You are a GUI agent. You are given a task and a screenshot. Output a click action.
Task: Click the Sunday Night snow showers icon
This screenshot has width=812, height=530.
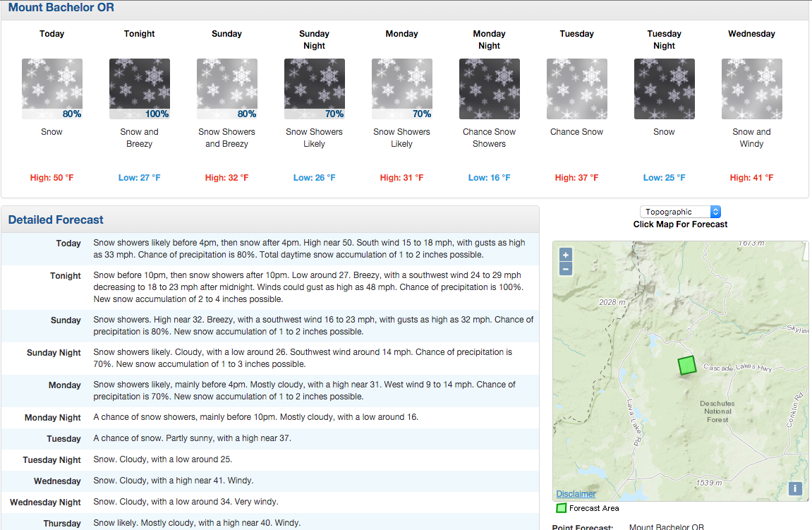tap(315, 89)
